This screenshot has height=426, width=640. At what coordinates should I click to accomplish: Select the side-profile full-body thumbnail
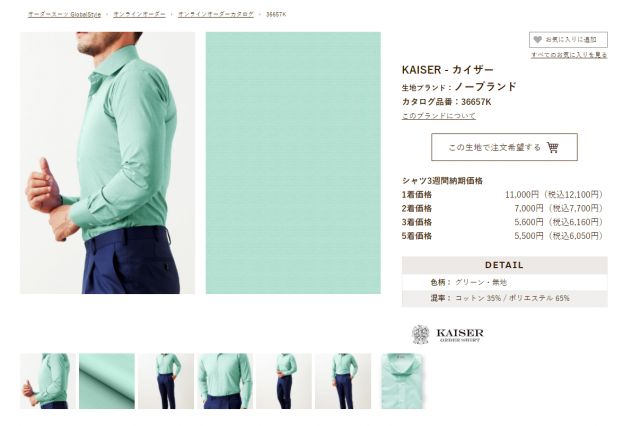(x=284, y=381)
